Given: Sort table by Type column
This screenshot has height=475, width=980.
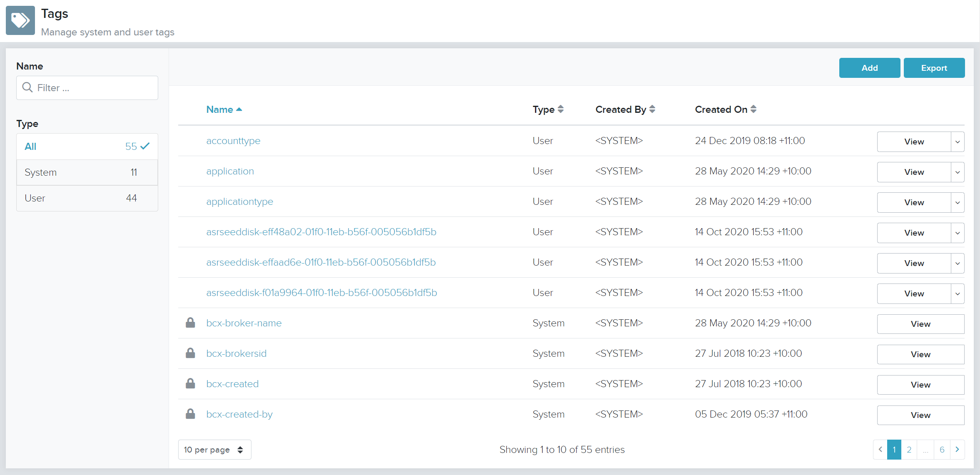Looking at the screenshot, I should [x=548, y=109].
